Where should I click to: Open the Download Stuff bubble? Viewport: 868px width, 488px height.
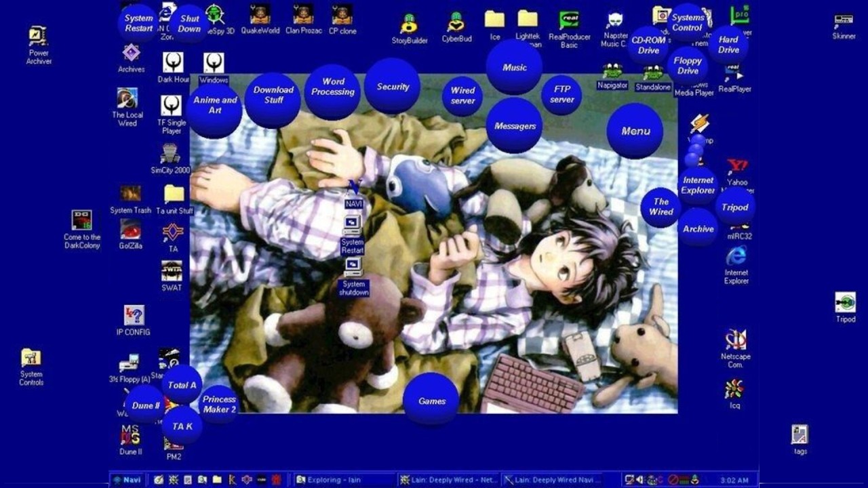coord(273,100)
